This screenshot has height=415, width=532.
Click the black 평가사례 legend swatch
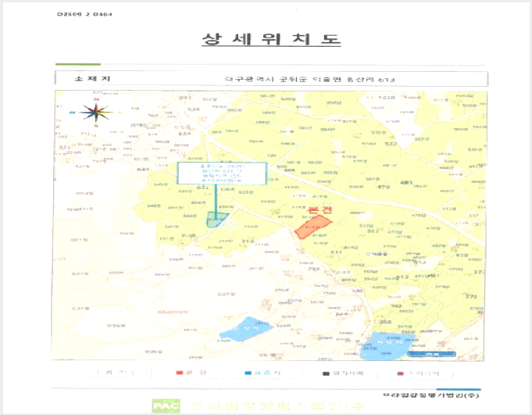click(x=326, y=374)
